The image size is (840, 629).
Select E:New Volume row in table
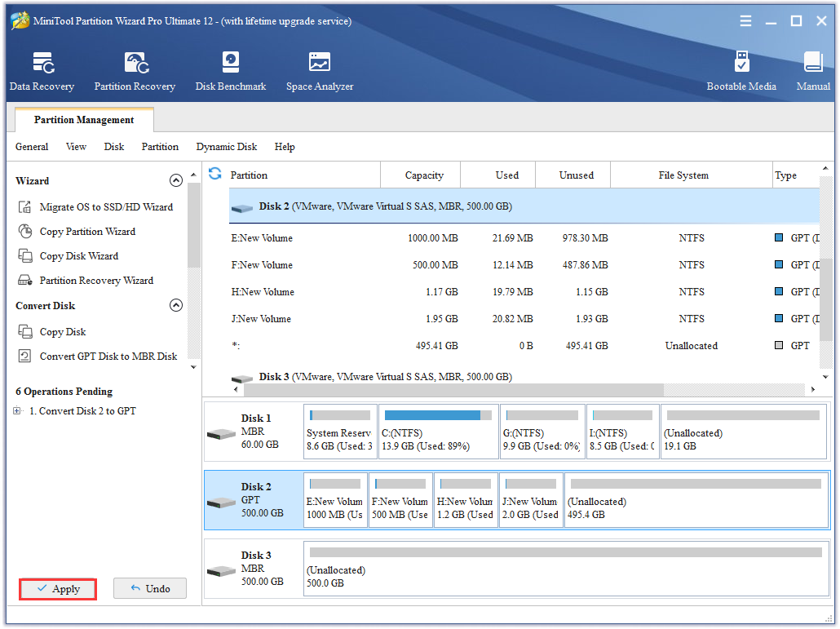[x=524, y=238]
